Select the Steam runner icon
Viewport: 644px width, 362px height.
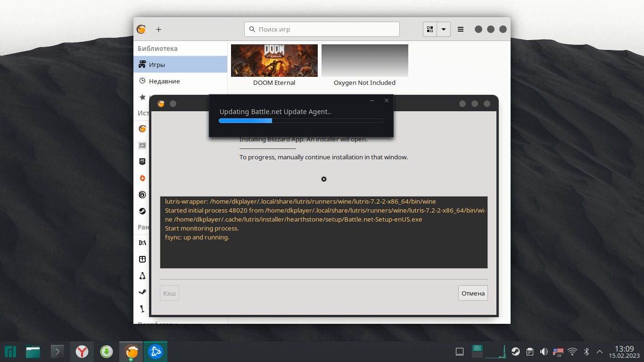pyautogui.click(x=142, y=292)
